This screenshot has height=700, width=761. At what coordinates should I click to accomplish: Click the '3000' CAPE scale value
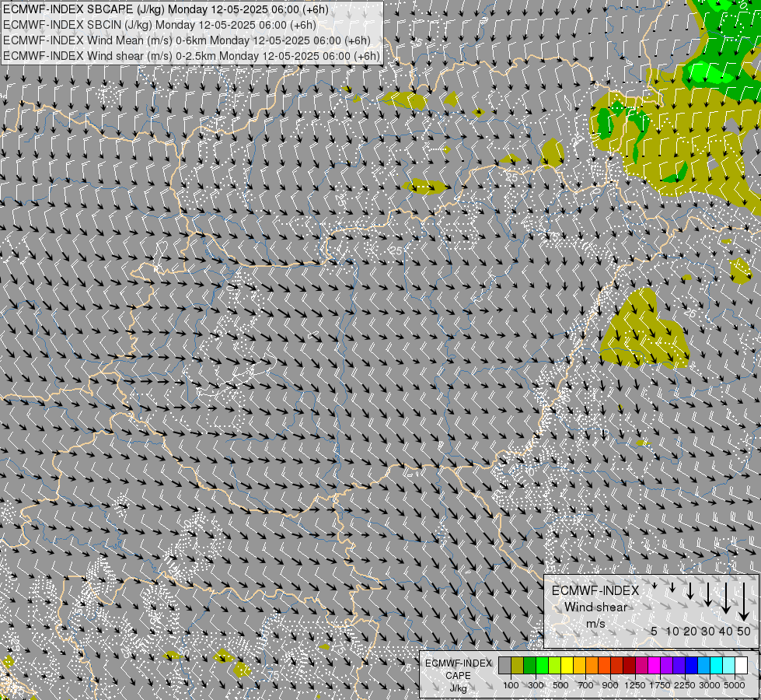[710, 685]
